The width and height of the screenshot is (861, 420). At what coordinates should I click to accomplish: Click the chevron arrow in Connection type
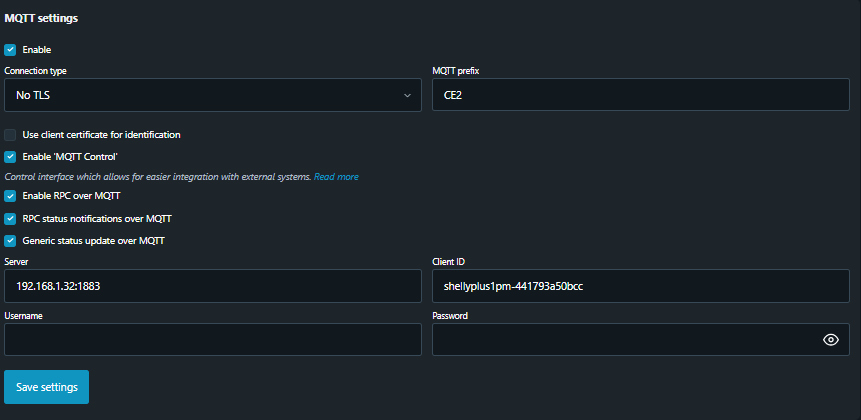(x=407, y=95)
